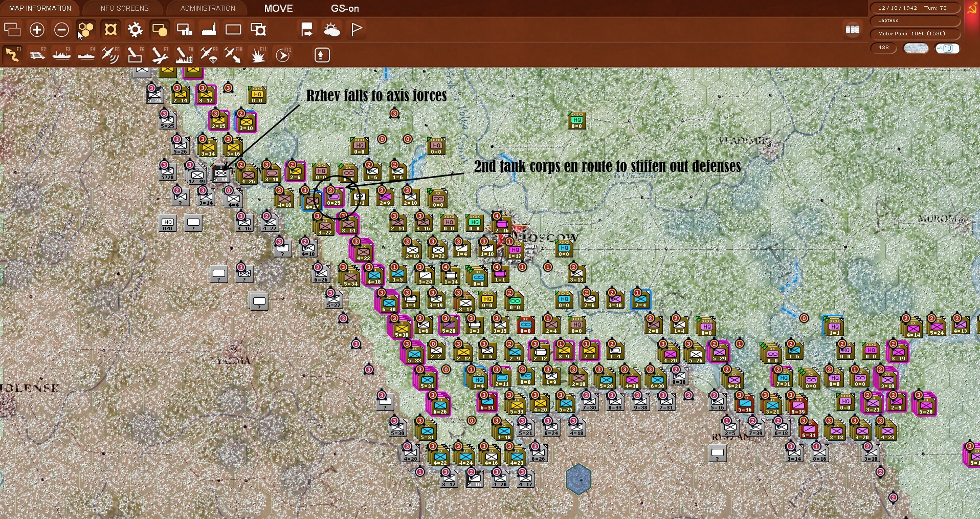980x519 pixels.
Task: Select F4 amphibious transport mode
Action: point(86,55)
